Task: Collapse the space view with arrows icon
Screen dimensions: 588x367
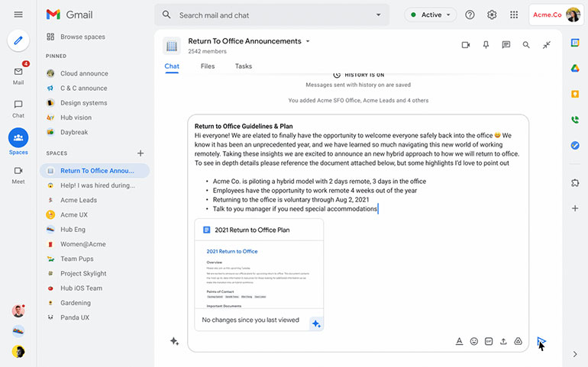Action: pos(546,45)
